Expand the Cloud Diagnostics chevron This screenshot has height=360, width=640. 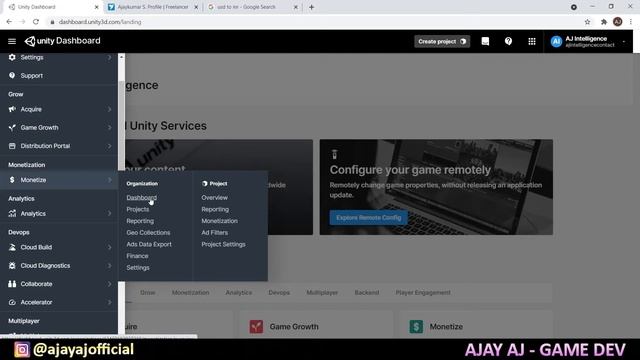pos(109,266)
